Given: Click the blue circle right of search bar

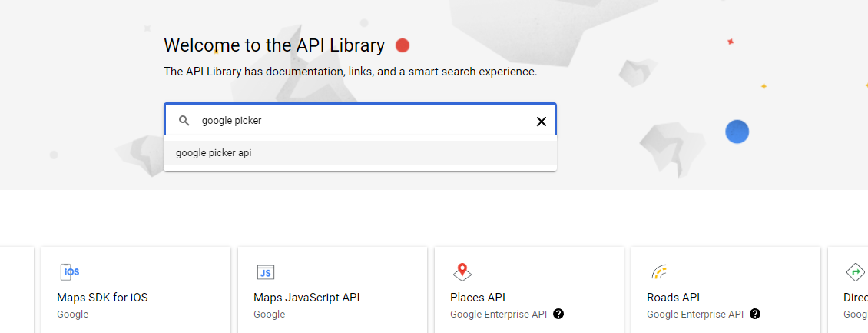Looking at the screenshot, I should [x=737, y=132].
